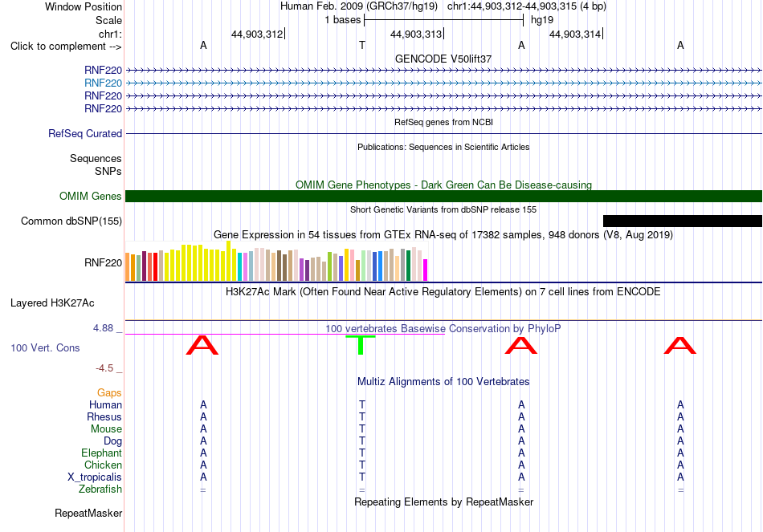
Task: Click the -4.5 conservation minimum value
Action: [x=104, y=368]
